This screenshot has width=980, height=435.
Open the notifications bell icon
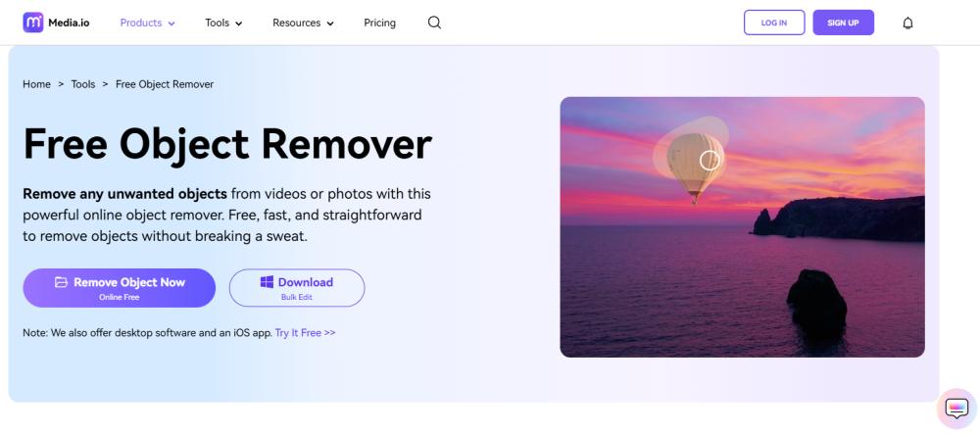[908, 24]
